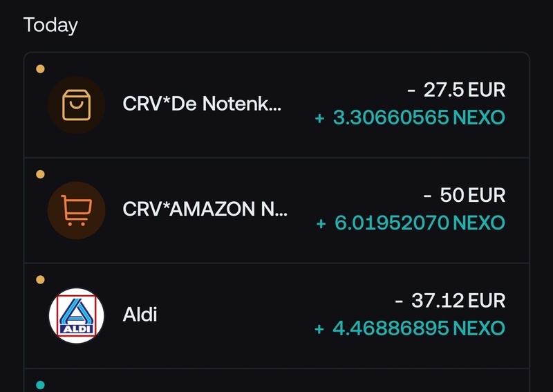Viewport: 553px width, 392px height.
Task: Tap the Aldi store logo
Action: [76, 315]
